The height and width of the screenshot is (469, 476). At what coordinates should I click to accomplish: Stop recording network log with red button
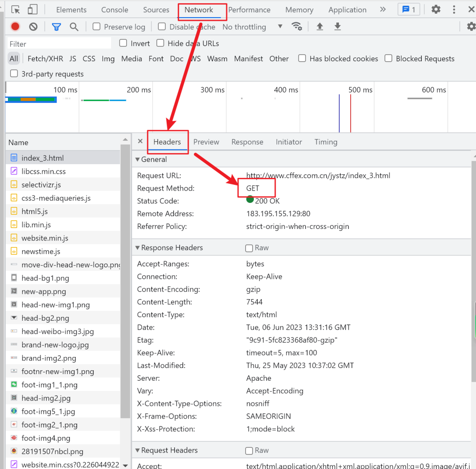(15, 27)
